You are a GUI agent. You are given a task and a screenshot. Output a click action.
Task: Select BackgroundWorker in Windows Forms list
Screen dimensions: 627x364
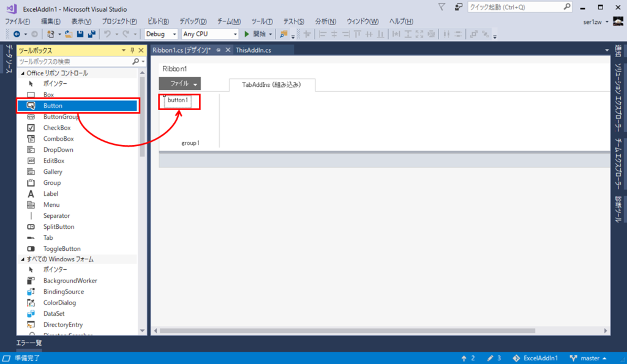click(x=77, y=280)
